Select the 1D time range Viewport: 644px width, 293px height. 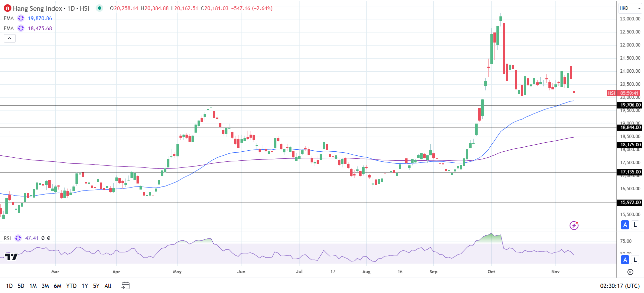point(9,286)
